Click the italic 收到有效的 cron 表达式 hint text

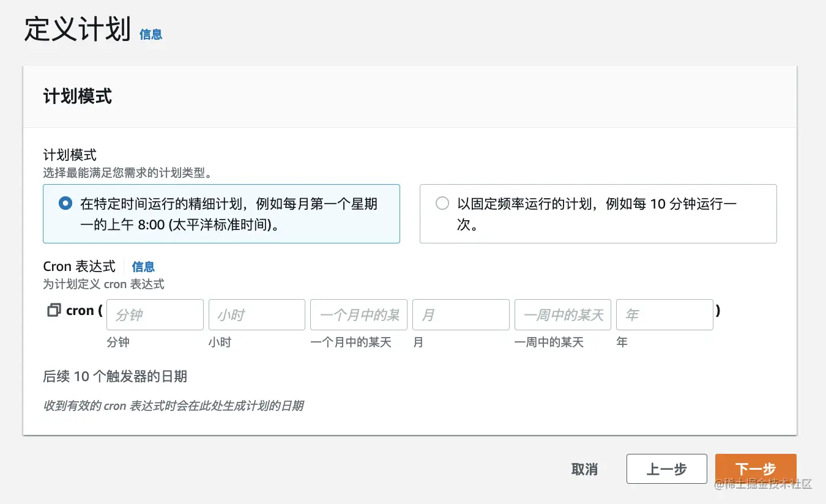(x=173, y=406)
